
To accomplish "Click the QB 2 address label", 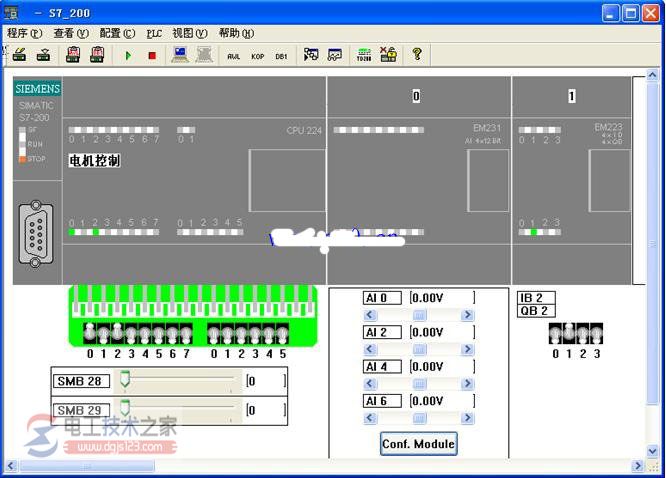I will click(536, 311).
